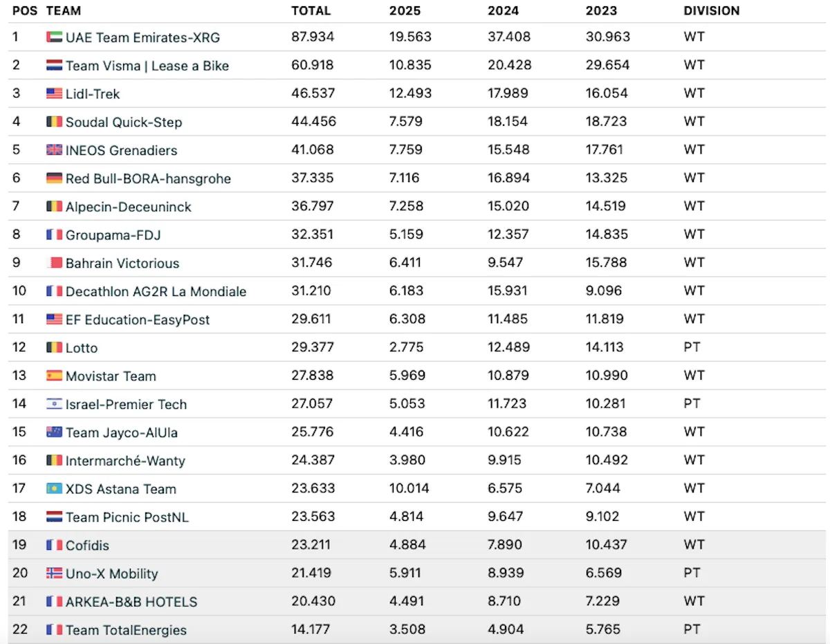The width and height of the screenshot is (830, 644).
Task: Open the Groupama-FDJ team link
Action: pos(113,234)
